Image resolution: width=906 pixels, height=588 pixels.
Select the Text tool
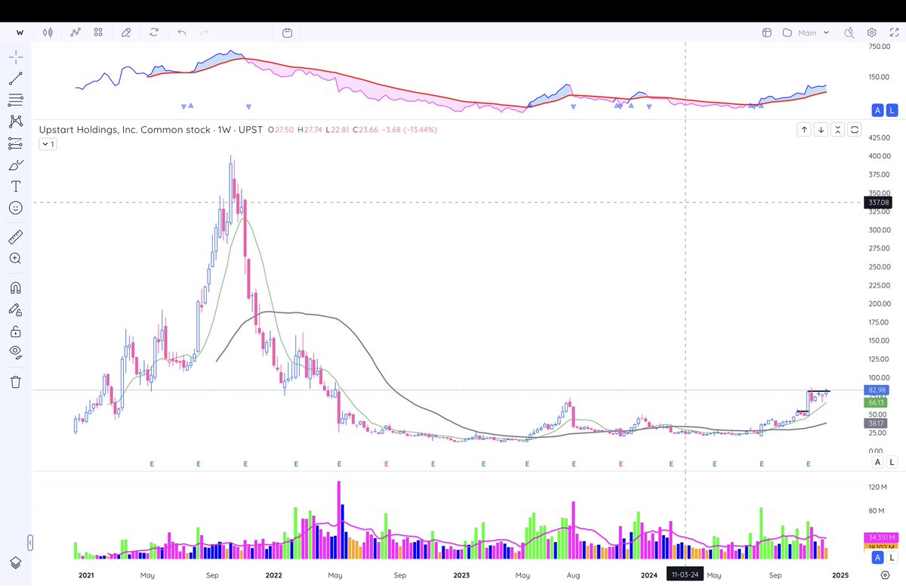16,186
